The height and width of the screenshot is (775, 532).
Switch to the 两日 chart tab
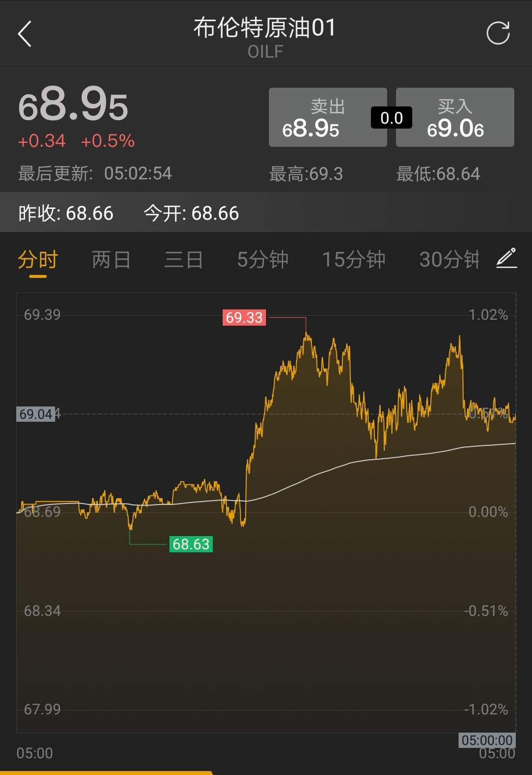tap(111, 260)
